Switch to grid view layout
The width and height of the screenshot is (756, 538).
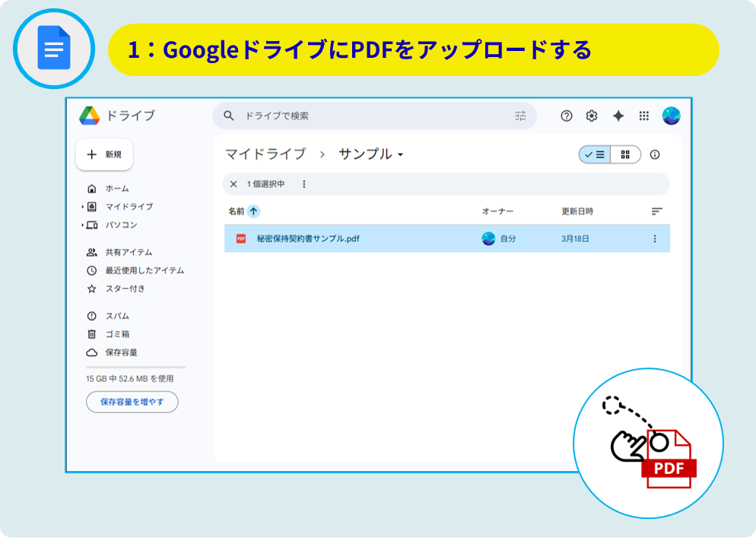click(625, 154)
